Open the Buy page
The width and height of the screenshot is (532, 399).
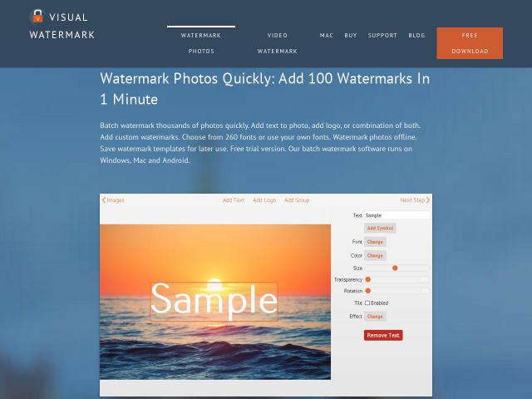[x=351, y=35]
